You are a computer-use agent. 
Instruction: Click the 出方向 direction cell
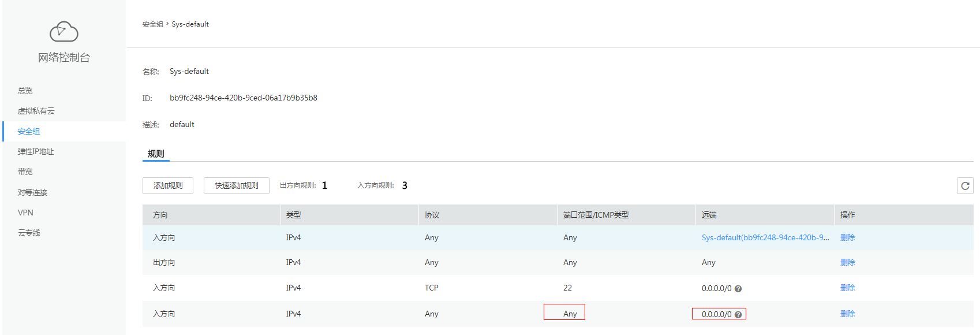tap(164, 262)
